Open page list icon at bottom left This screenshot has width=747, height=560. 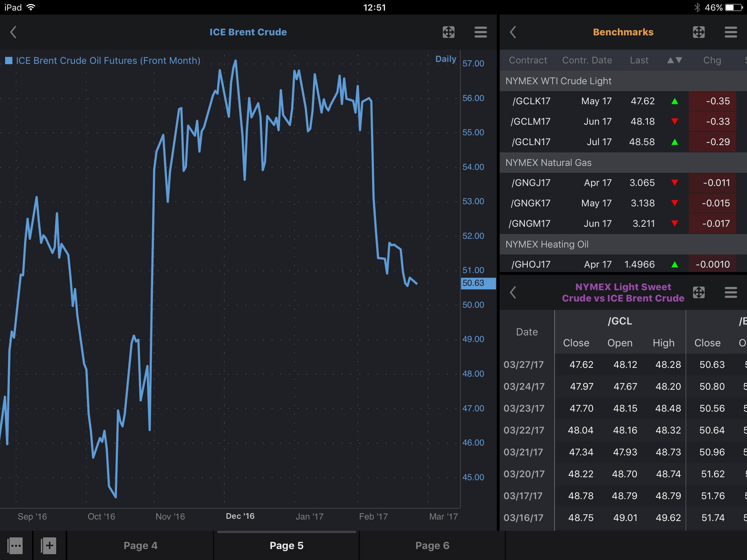tap(15, 546)
